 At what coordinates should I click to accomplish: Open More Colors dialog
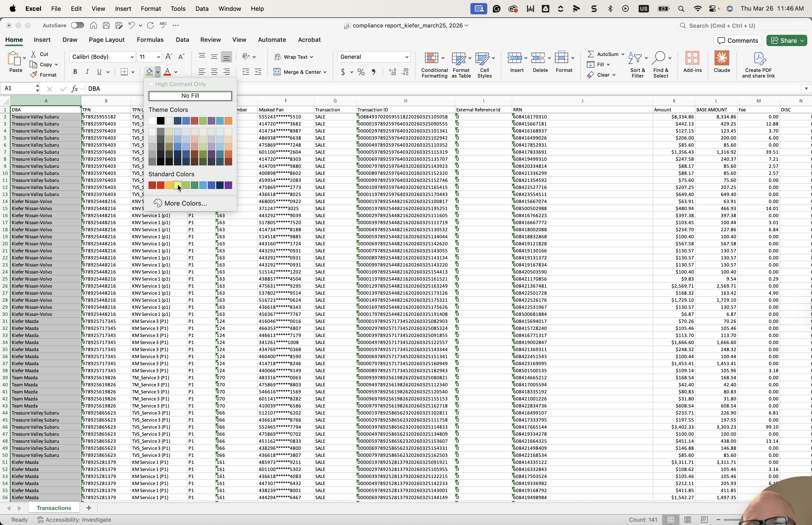180,203
